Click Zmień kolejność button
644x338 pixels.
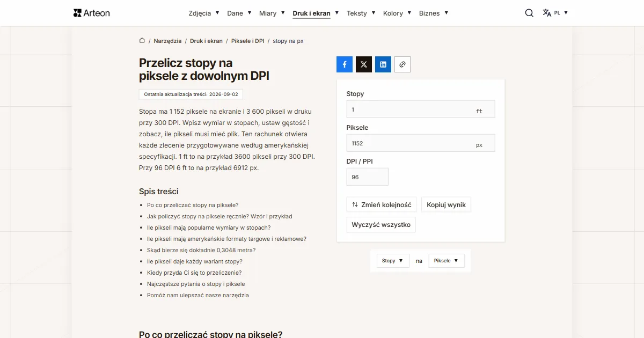point(382,204)
